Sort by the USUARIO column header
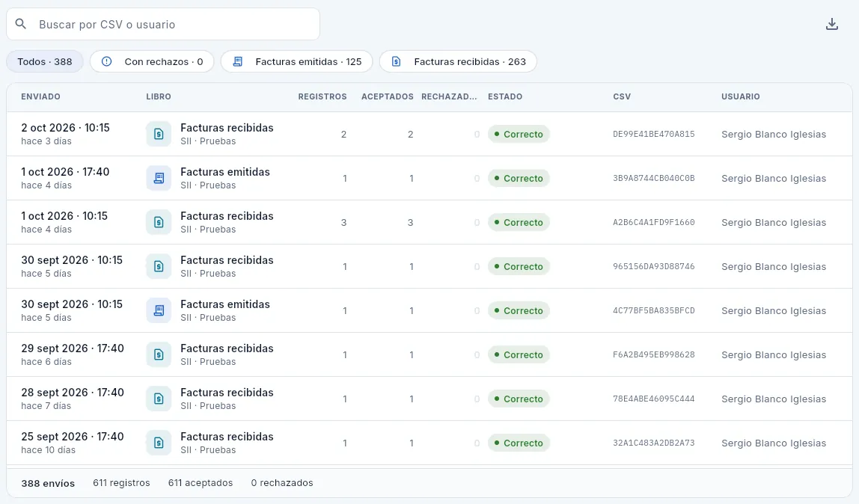This screenshot has width=859, height=504. 741,96
